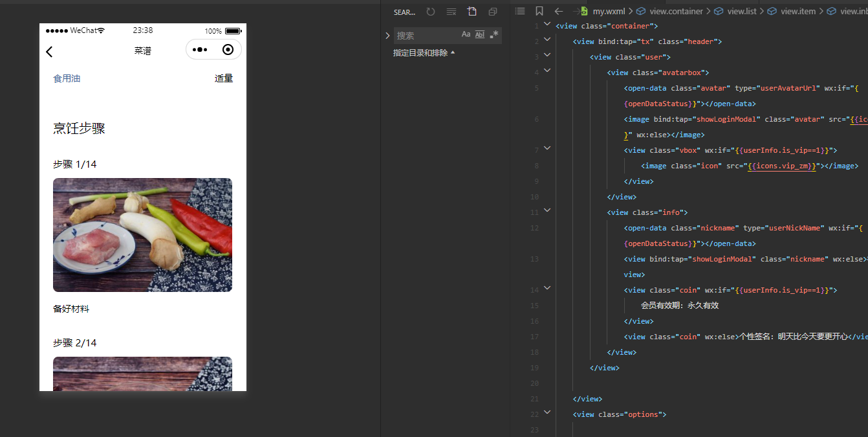Fold the user view on line 3

(547, 55)
